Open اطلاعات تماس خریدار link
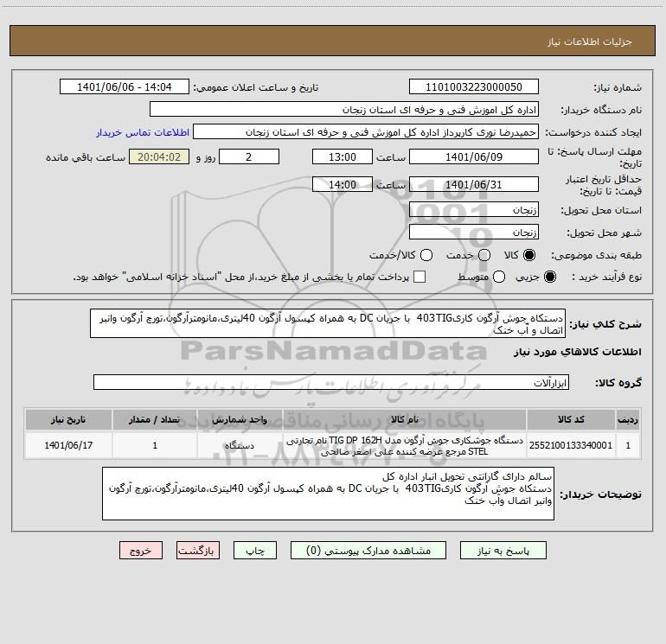 (x=143, y=132)
